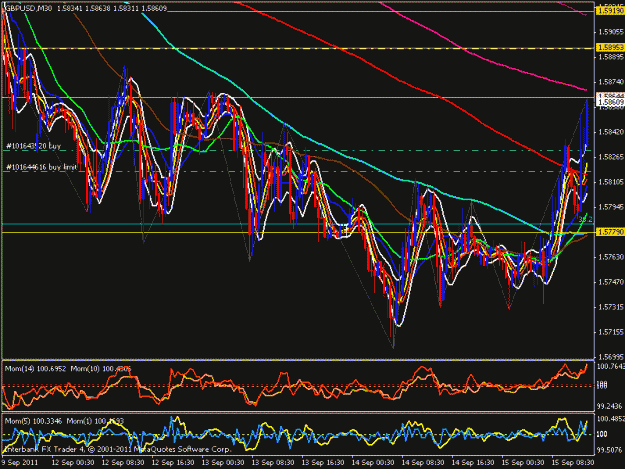Click the yellow 1.59190 price tag

pyautogui.click(x=610, y=11)
